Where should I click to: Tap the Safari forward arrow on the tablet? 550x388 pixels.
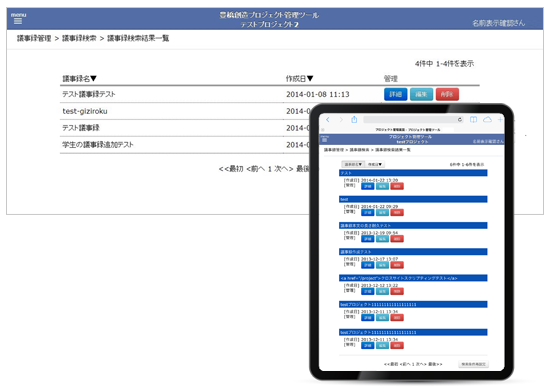click(x=341, y=120)
